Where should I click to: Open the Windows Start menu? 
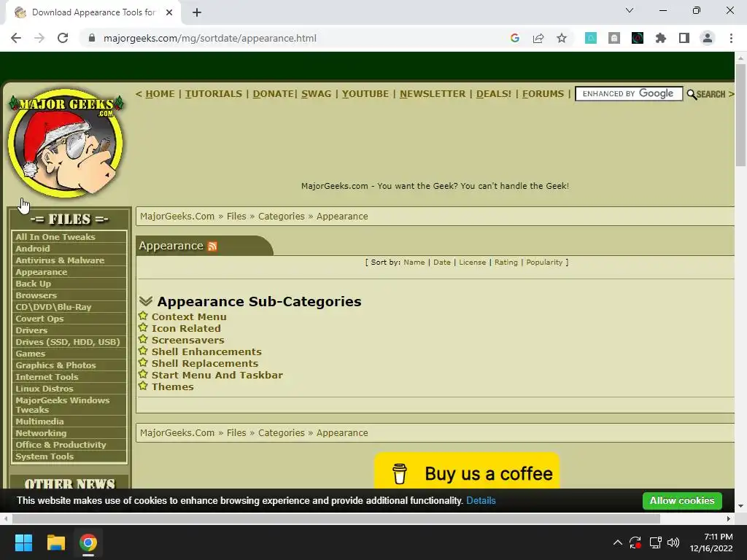point(23,542)
